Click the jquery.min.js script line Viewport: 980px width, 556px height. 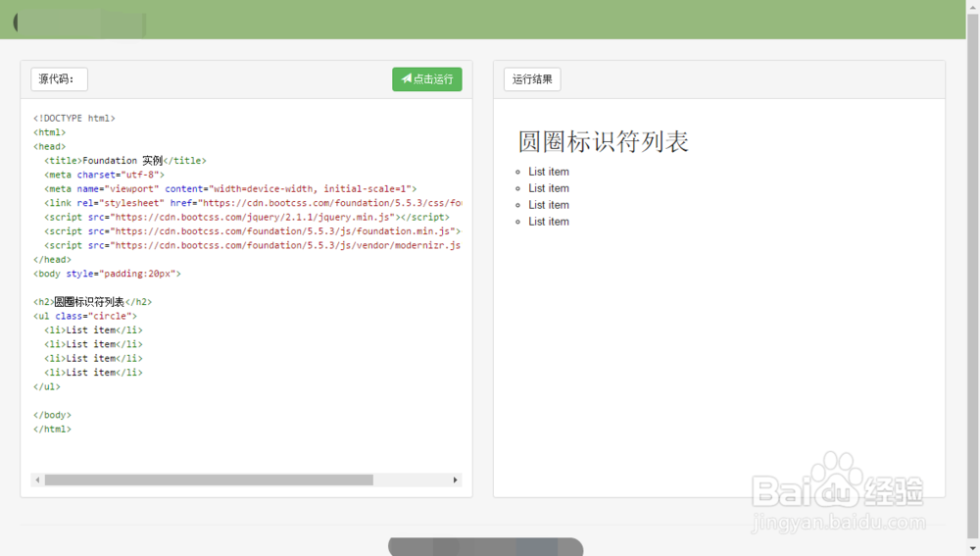[x=247, y=217]
